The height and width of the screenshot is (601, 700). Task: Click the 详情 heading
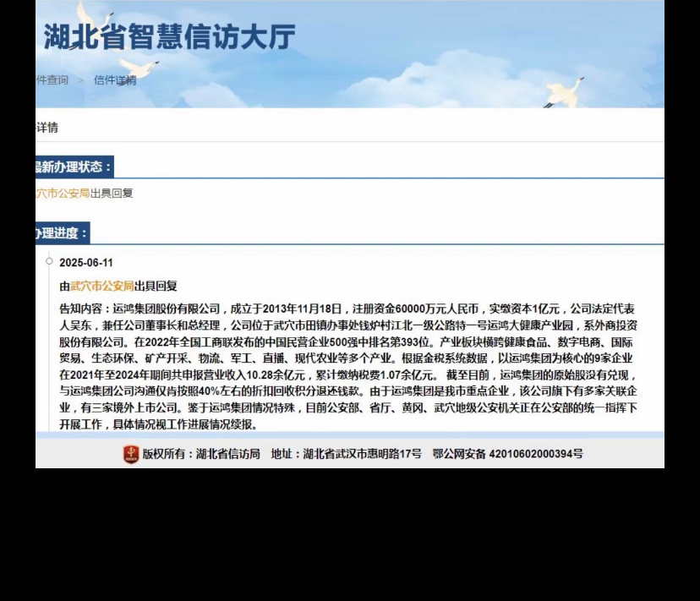pos(46,128)
